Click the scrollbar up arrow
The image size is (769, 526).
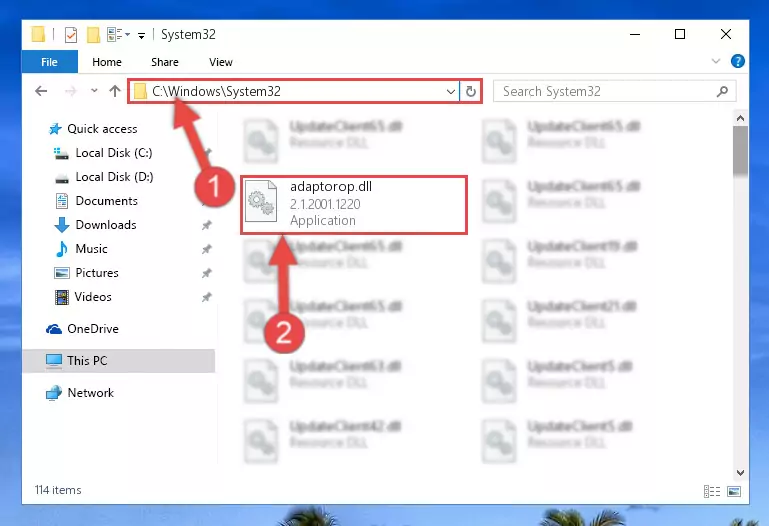coord(741,118)
